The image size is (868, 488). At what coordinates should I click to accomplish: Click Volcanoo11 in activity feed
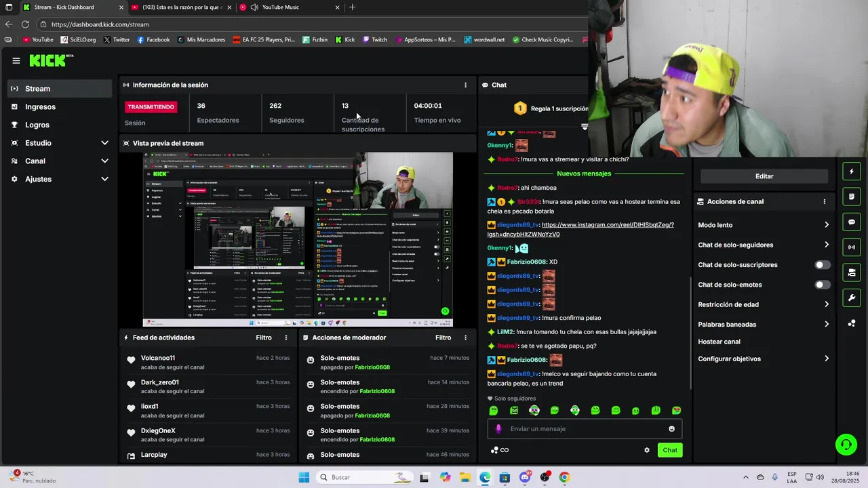click(x=158, y=358)
